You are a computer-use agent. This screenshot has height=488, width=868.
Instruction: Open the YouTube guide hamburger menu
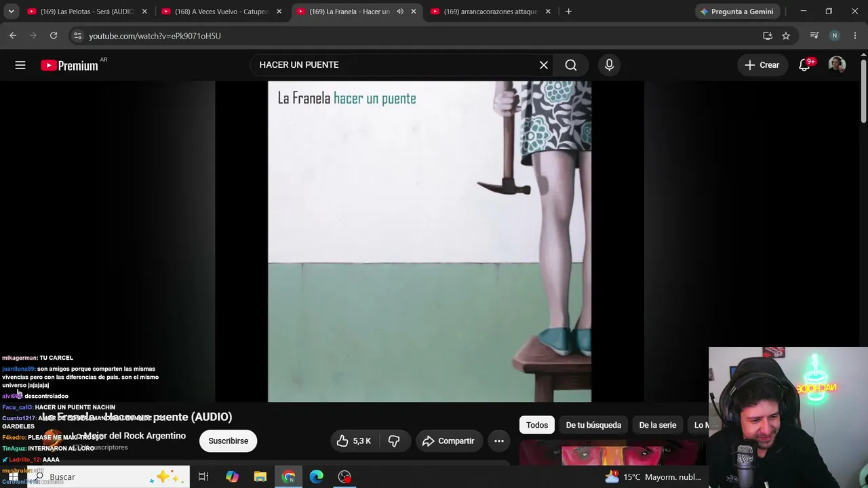coord(20,65)
